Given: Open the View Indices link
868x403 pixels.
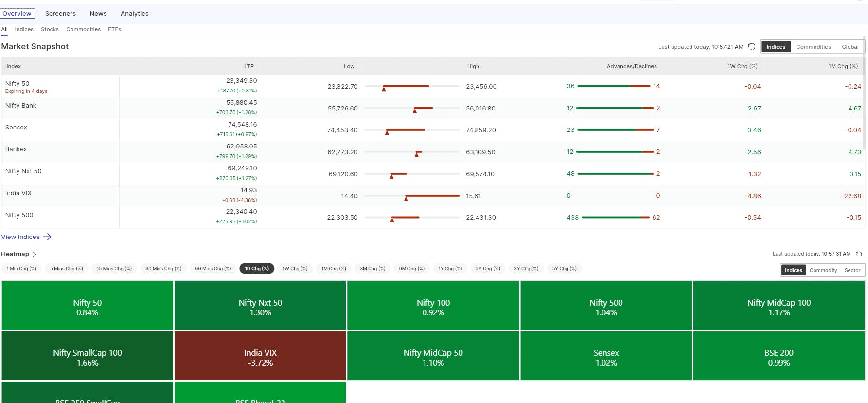Looking at the screenshot, I should tap(20, 237).
